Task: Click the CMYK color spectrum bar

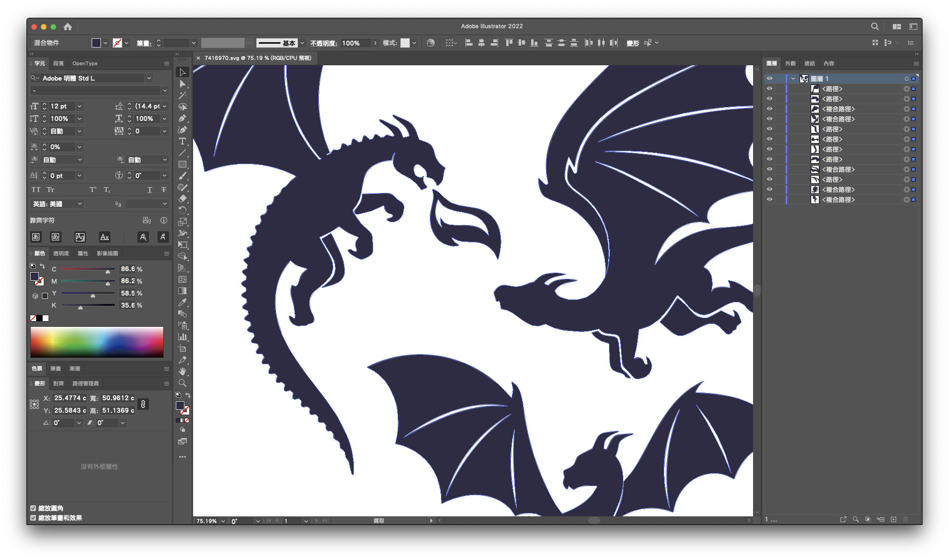Action: (x=97, y=342)
